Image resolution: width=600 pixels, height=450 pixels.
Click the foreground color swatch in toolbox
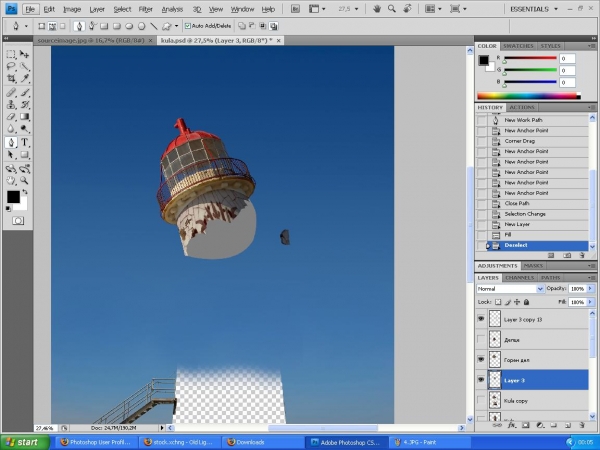[13, 197]
